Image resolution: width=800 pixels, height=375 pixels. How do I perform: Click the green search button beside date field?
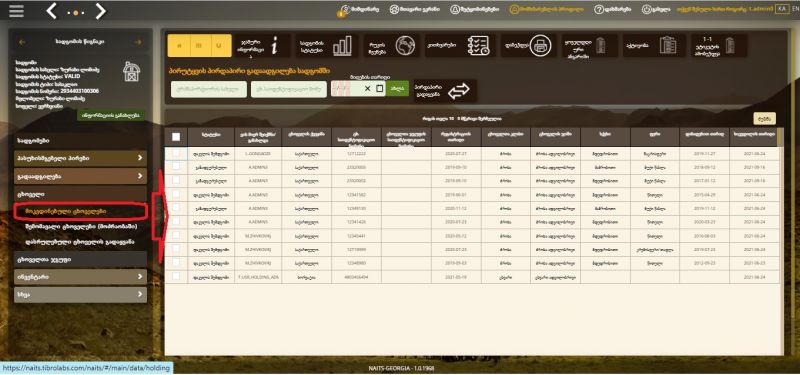point(397,88)
